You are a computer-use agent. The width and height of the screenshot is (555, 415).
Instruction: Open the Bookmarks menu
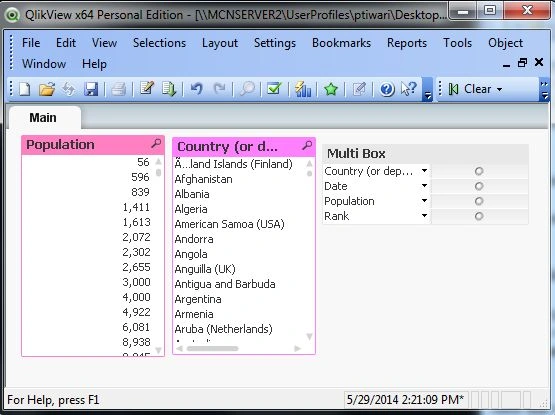tap(341, 43)
